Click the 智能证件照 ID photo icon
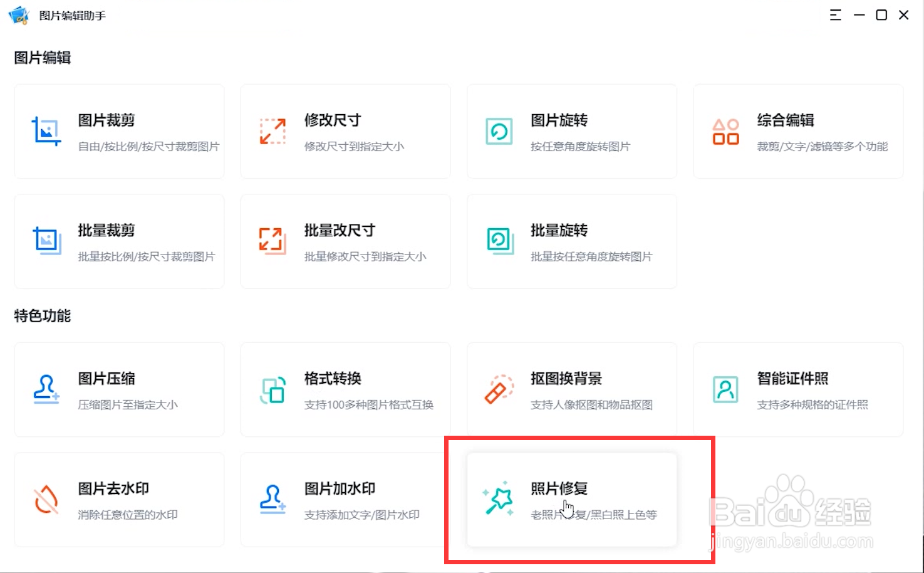Viewport: 924px width, 573px height. click(x=725, y=389)
